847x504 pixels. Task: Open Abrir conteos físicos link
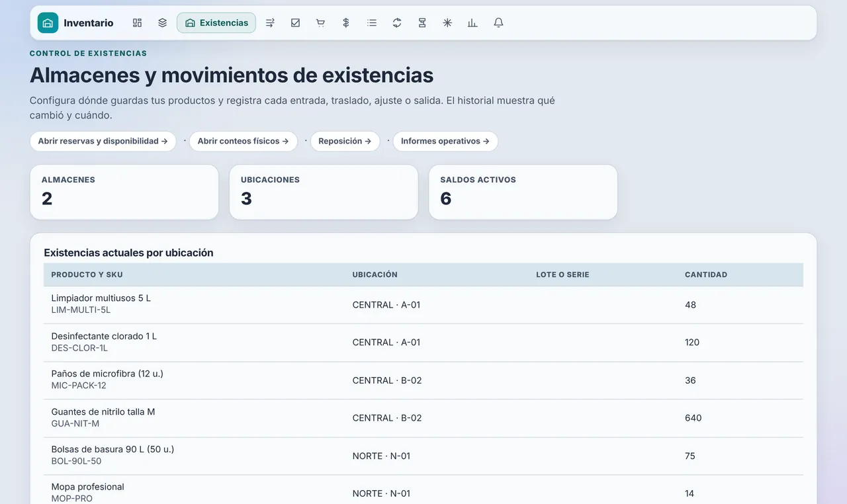tap(243, 141)
